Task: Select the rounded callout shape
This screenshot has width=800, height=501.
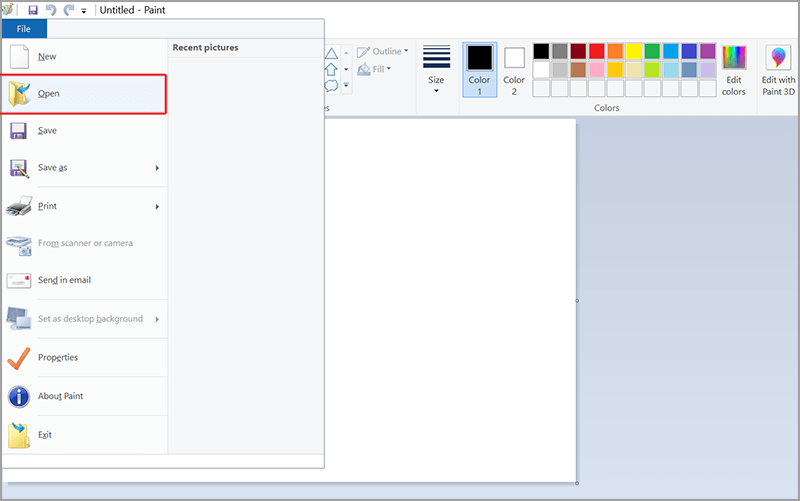Action: click(332, 85)
